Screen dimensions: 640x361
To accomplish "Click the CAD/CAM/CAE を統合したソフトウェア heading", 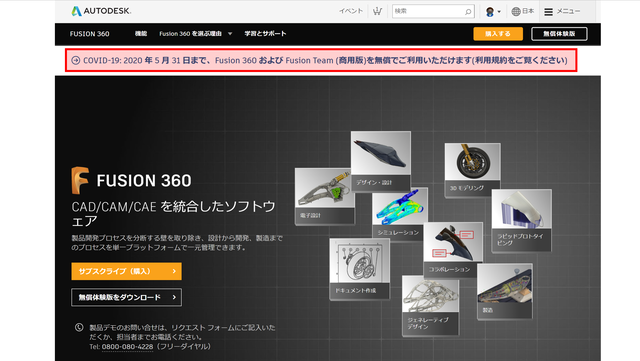I will coord(173,214).
